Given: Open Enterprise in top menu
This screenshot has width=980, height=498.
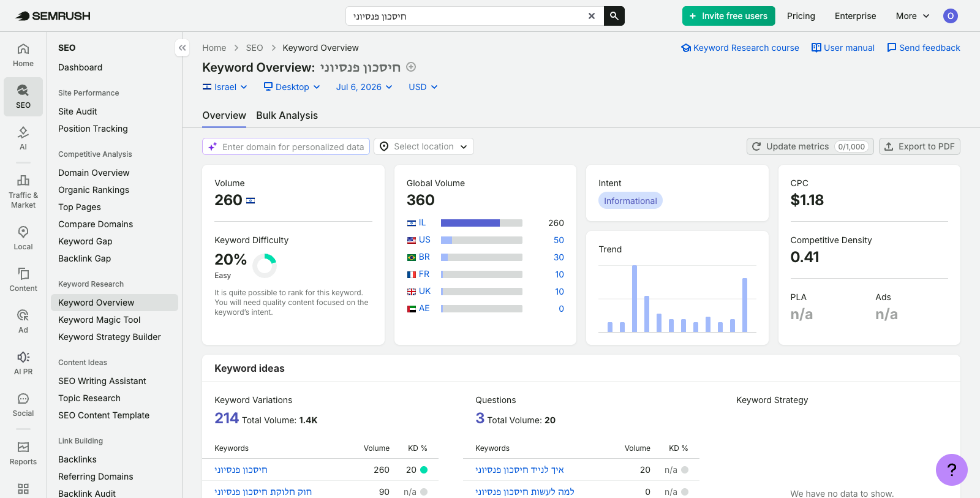Looking at the screenshot, I should pyautogui.click(x=855, y=16).
